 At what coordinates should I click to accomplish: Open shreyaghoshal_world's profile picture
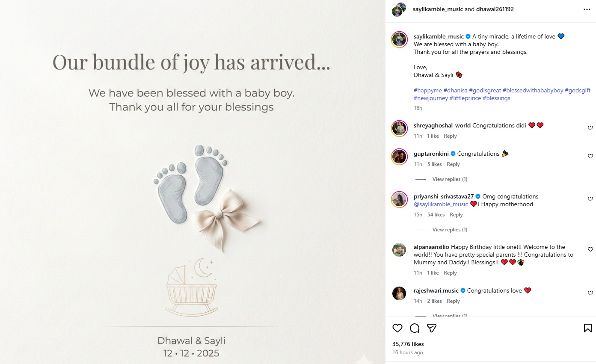tap(399, 129)
